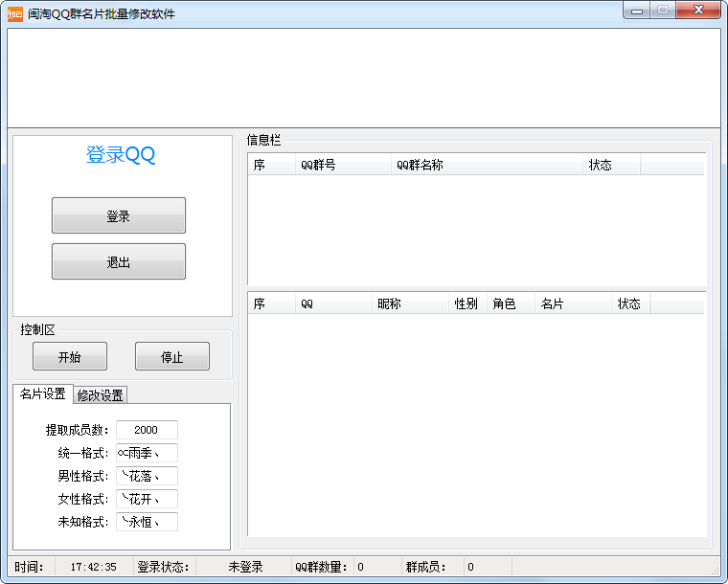Click the QQ群名称 column header

487,165
